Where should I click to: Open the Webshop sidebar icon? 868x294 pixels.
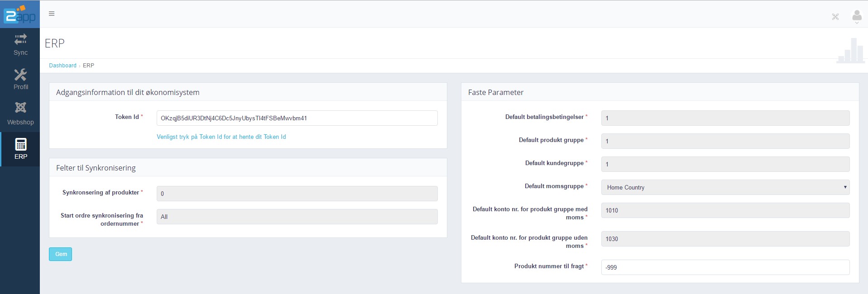(x=20, y=108)
